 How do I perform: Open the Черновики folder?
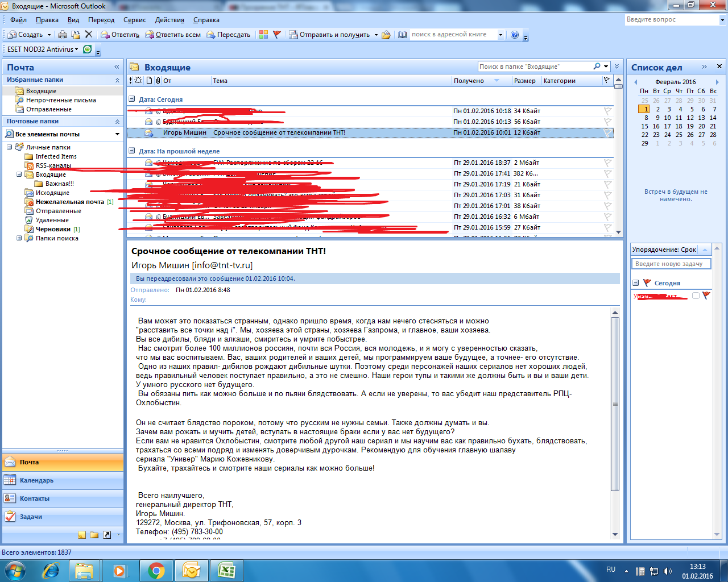click(x=53, y=229)
